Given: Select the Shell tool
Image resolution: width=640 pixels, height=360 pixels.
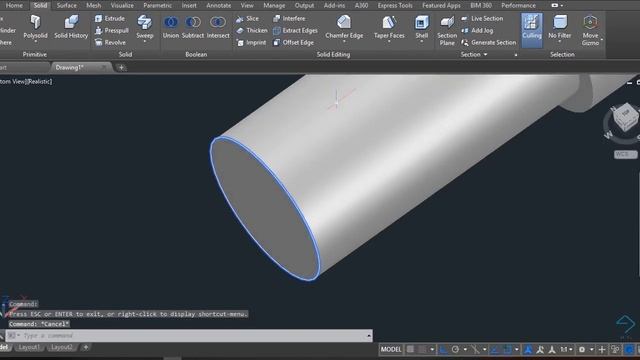Looking at the screenshot, I should (x=422, y=27).
